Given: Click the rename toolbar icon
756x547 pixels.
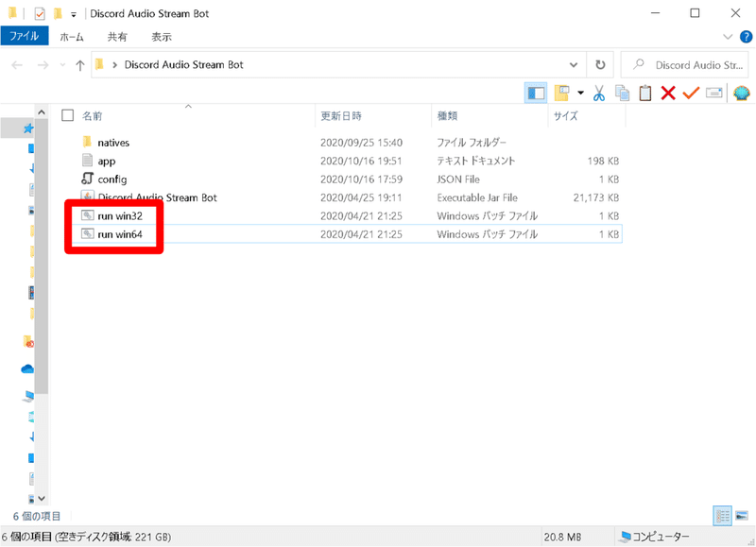Looking at the screenshot, I should (714, 93).
